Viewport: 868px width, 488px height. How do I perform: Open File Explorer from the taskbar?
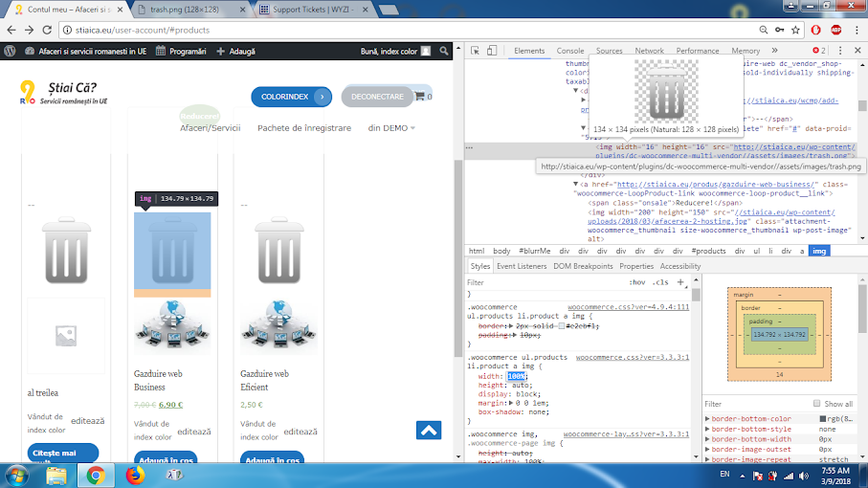(x=56, y=476)
